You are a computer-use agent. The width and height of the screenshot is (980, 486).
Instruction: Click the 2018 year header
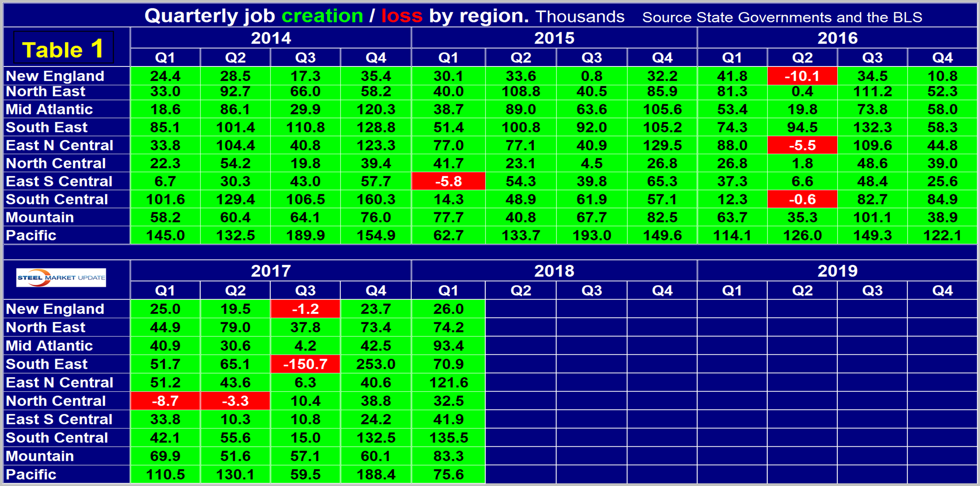coord(554,271)
